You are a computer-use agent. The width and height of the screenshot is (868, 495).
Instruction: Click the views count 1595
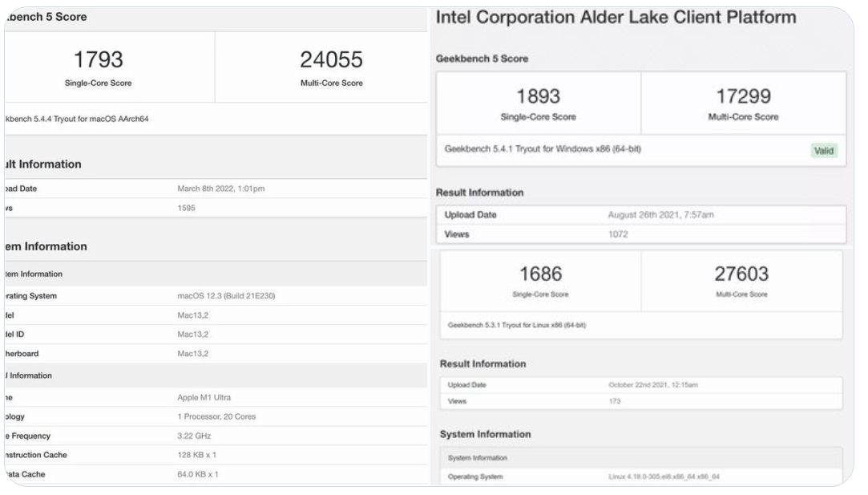click(x=186, y=208)
